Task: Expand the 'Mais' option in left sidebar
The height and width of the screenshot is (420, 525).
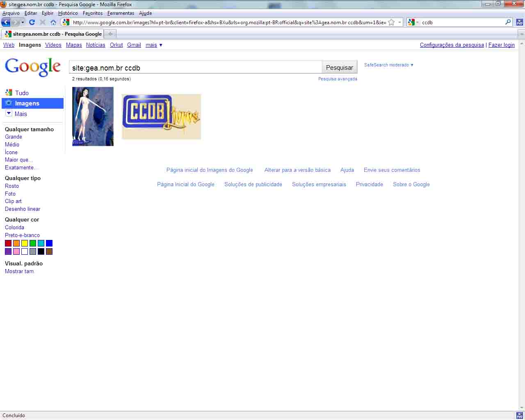Action: (16, 114)
